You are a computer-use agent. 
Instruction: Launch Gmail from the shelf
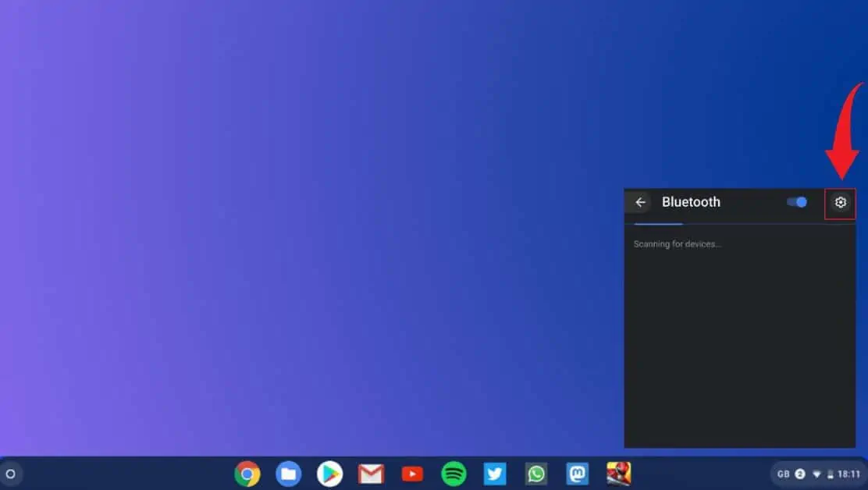[x=371, y=474]
